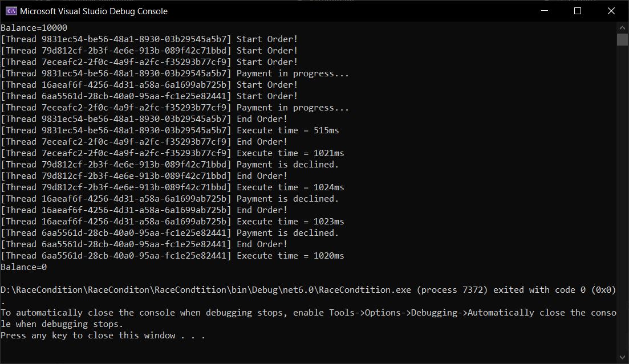Image resolution: width=629 pixels, height=364 pixels.
Task: Click the 'Execute time = 1021ms' text
Action: [x=290, y=153]
